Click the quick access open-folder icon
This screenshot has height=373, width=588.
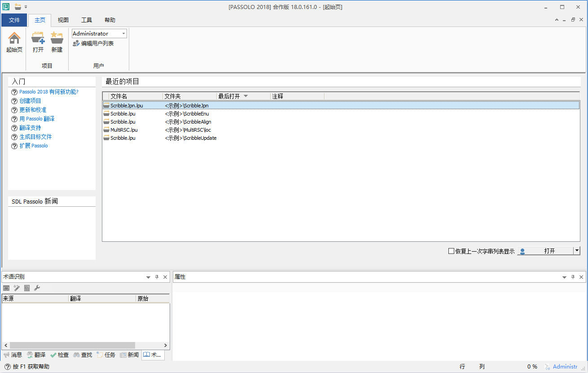coord(18,7)
